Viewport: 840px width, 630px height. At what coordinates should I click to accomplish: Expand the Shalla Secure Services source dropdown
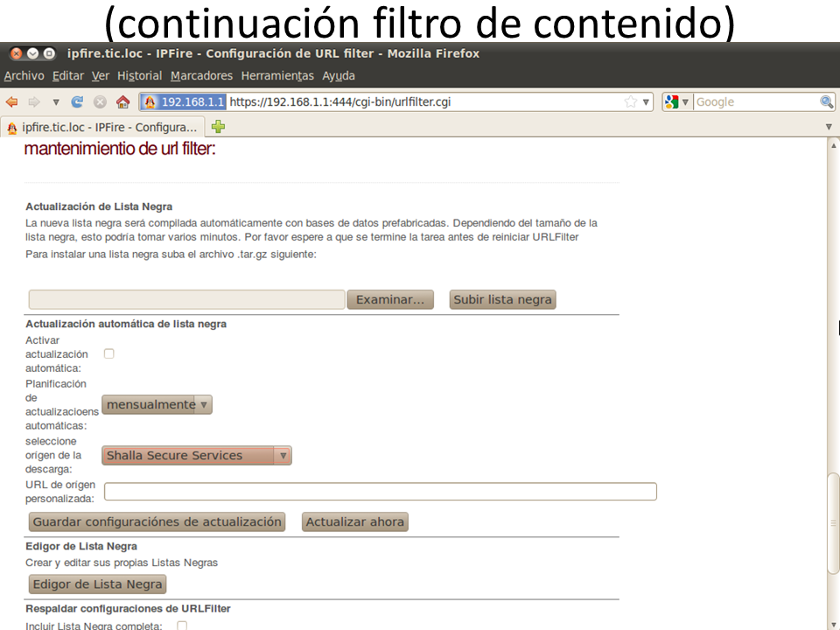197,455
